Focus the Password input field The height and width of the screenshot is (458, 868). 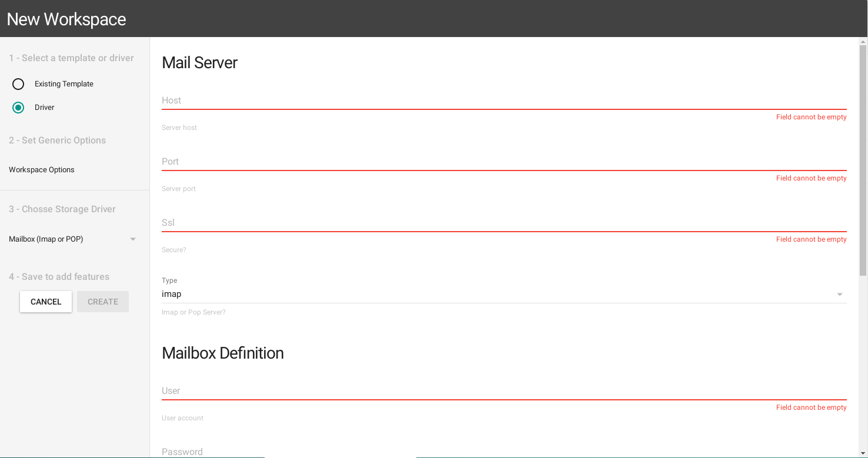(x=504, y=452)
